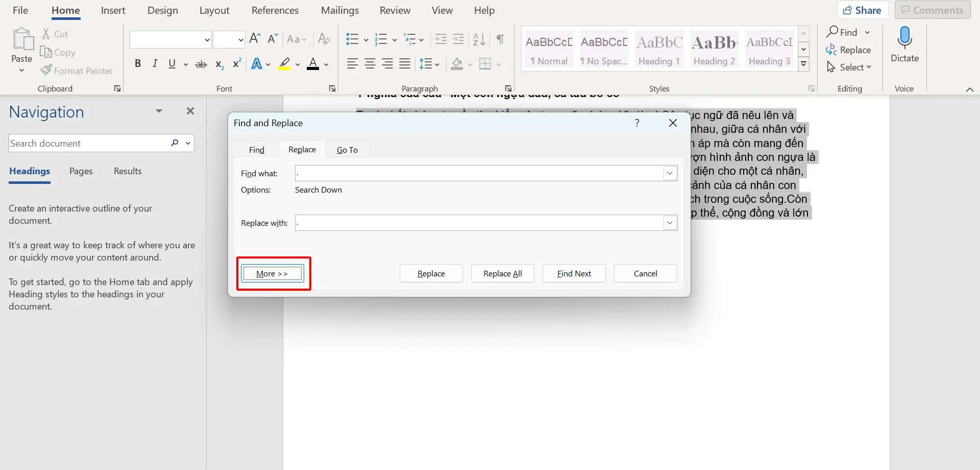Open the font color dropdown arrow
The width and height of the screenshot is (980, 470).
coord(326,64)
